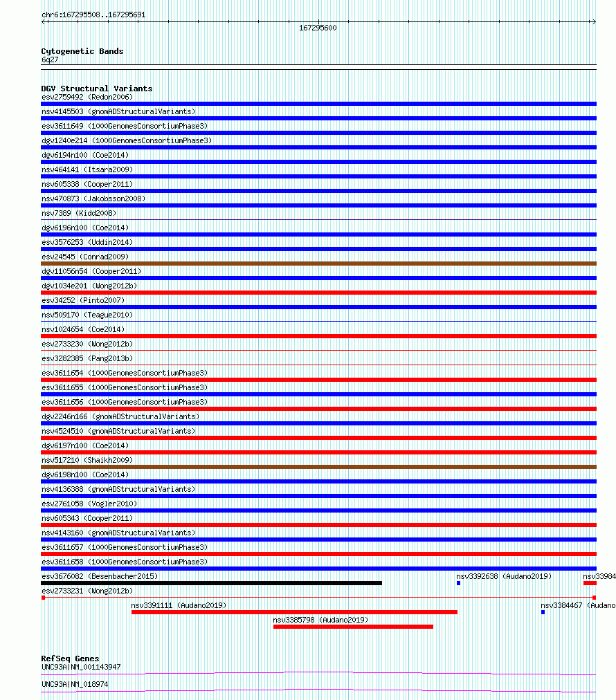
Task: Select esv3576253 (Uddin2014) variant
Action: [87, 242]
